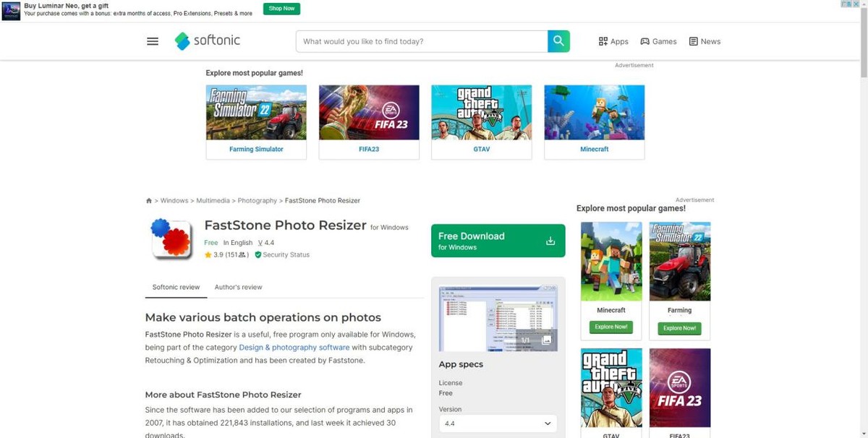Click the Luminar Neo ad thumbnail

pyautogui.click(x=11, y=10)
